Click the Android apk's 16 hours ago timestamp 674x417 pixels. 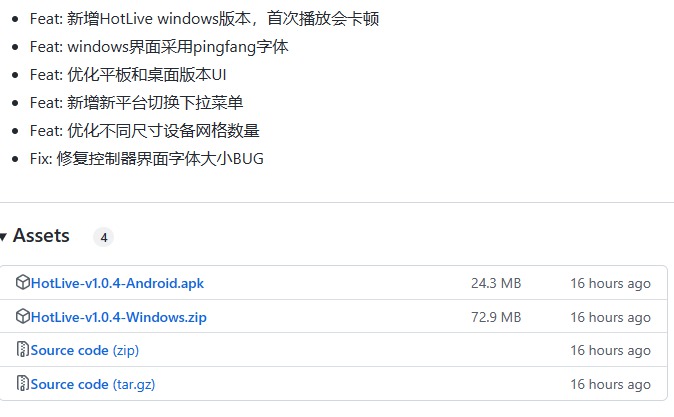pyautogui.click(x=610, y=283)
